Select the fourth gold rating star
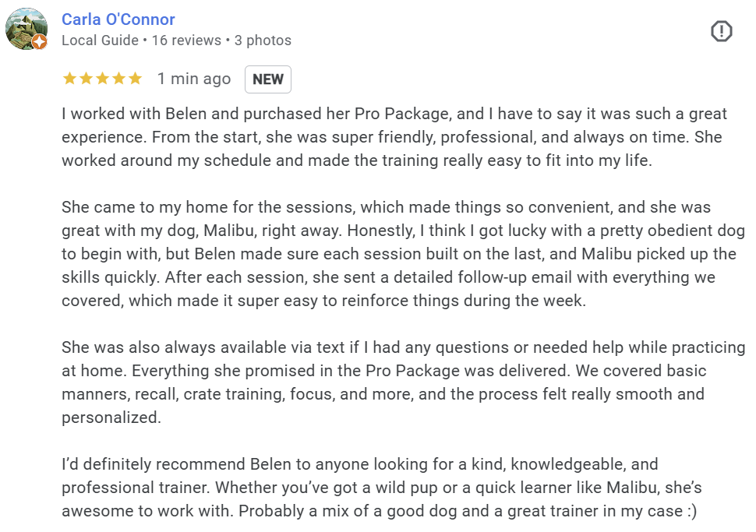 (x=118, y=78)
